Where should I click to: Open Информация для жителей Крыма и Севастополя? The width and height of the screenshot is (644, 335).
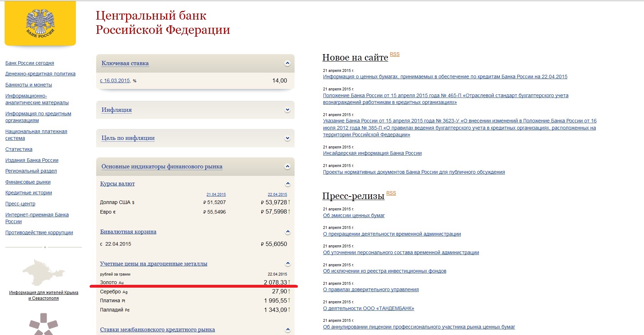43,295
